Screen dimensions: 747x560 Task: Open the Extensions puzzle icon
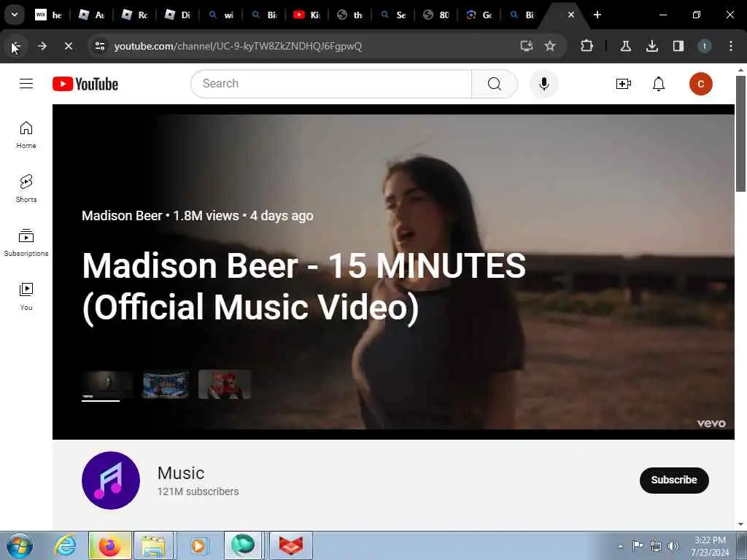coord(587,46)
